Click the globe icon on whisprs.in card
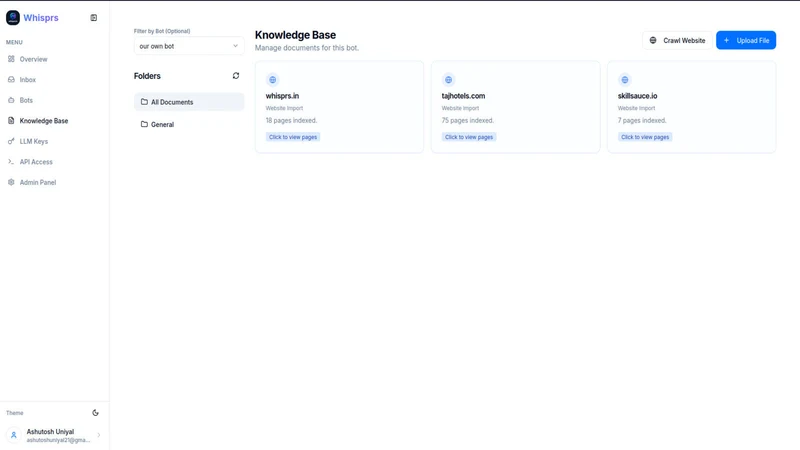Image resolution: width=800 pixels, height=450 pixels. coord(272,80)
